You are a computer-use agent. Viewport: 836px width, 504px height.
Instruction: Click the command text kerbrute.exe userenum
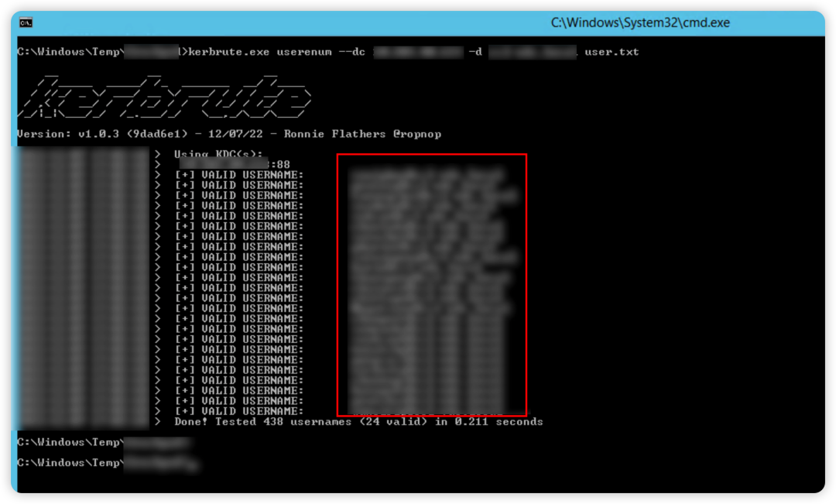point(259,52)
